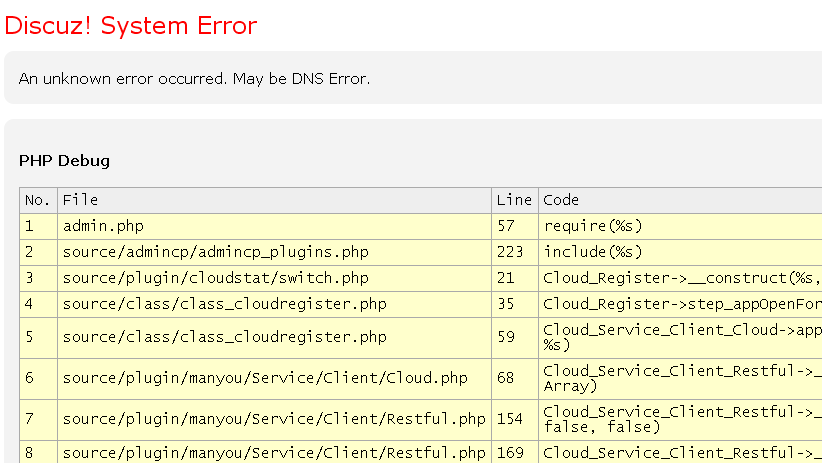Image resolution: width=822 pixels, height=463 pixels.
Task: Click the 'File' column header
Action: click(274, 200)
